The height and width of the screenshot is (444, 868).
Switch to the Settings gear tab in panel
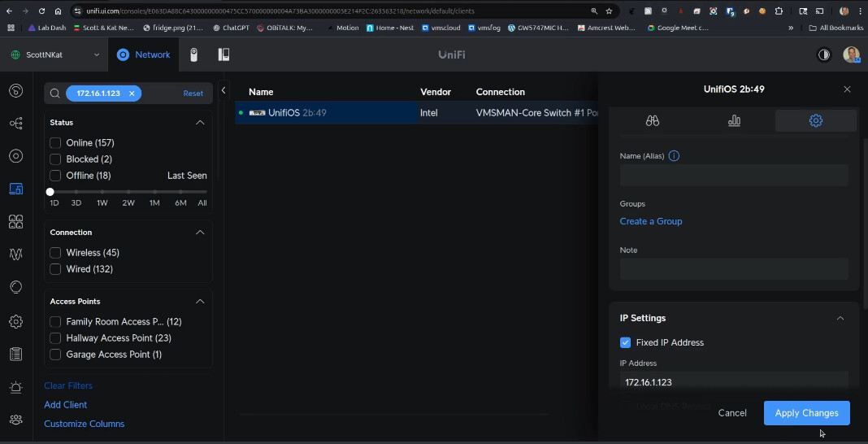click(815, 120)
